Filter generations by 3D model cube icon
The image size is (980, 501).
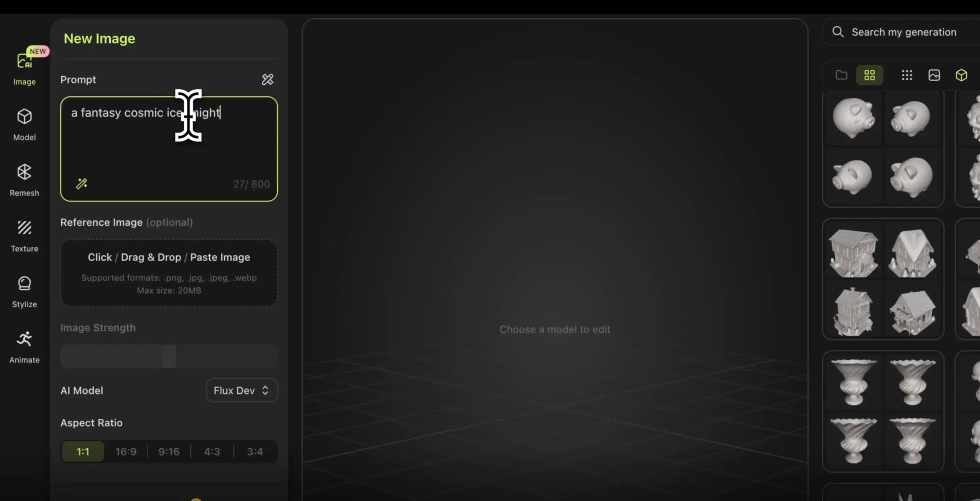[x=961, y=75]
